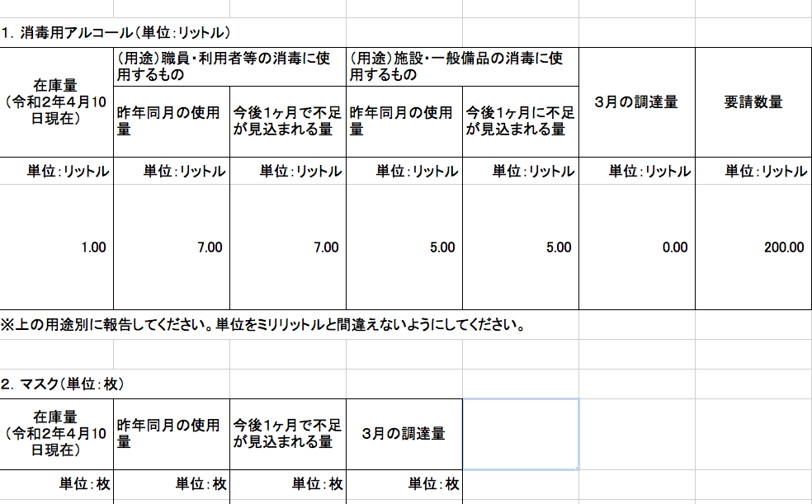
Task: Select 7.00 under 今後1ヶ月で不足が見込まれる量
Action: coord(288,247)
